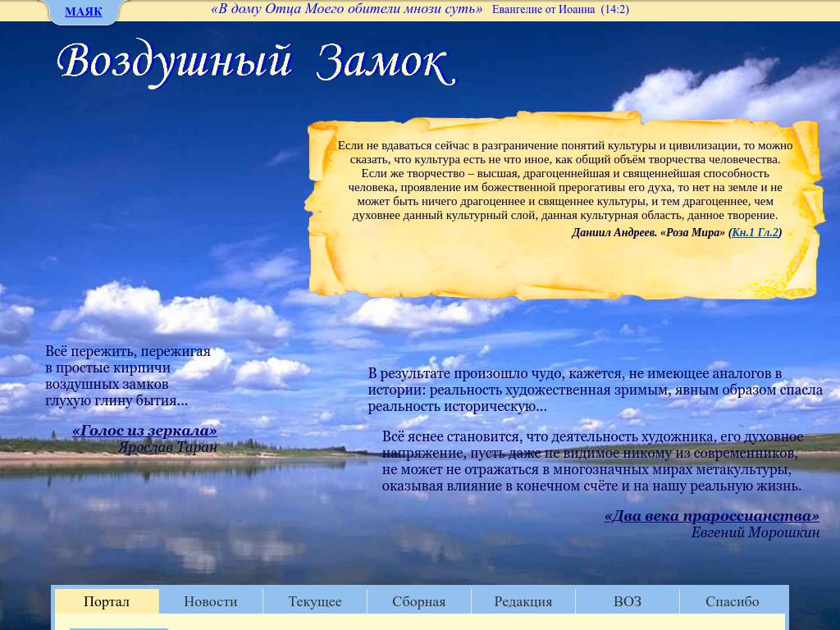Select the ВОЗ tab
The height and width of the screenshot is (630, 840).
627,601
